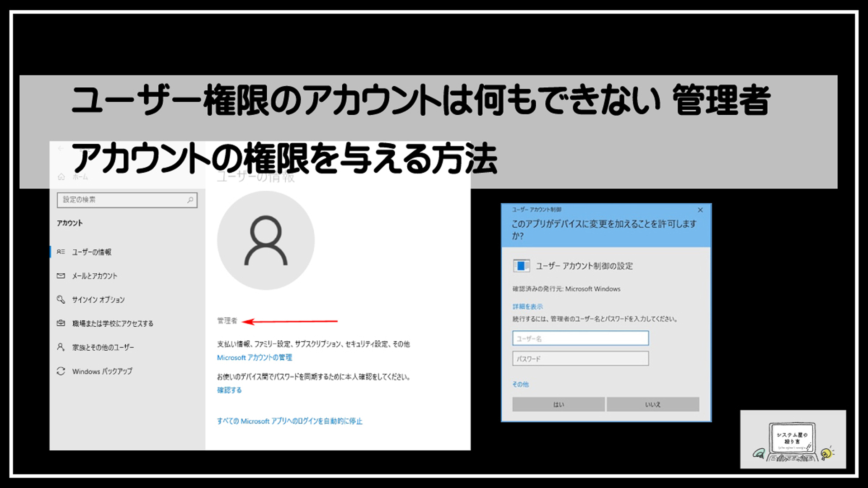Close the ユーザー アカウント制御 dialog
The image size is (868, 488).
click(x=700, y=210)
